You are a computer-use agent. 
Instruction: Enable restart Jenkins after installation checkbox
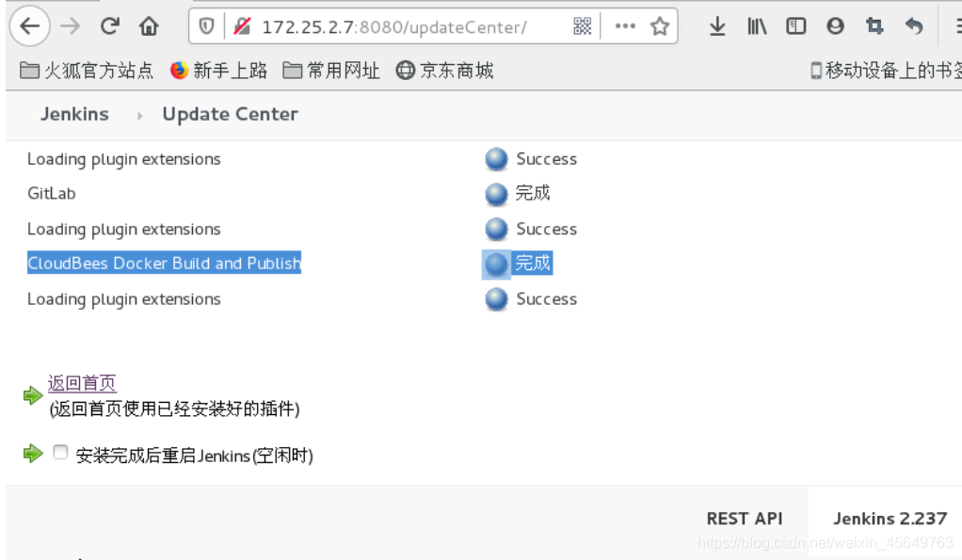[60, 452]
